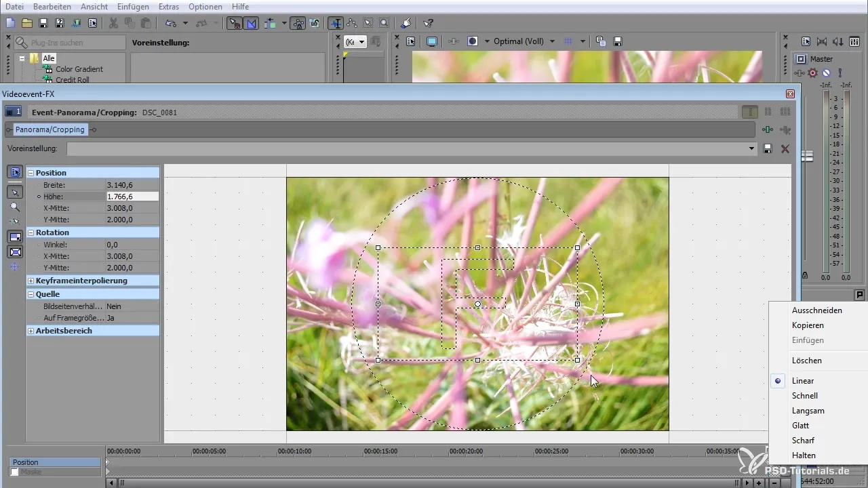Toggle Automatic Crossfades icon

(x=252, y=23)
